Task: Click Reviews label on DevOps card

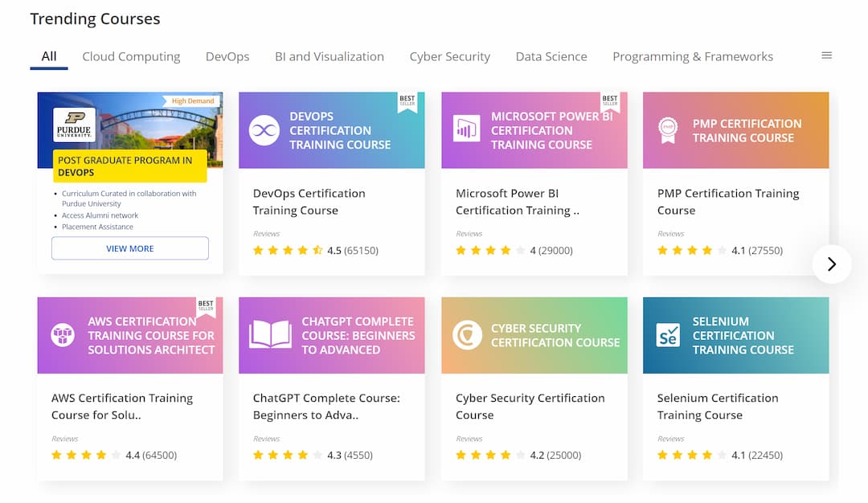Action: (266, 234)
